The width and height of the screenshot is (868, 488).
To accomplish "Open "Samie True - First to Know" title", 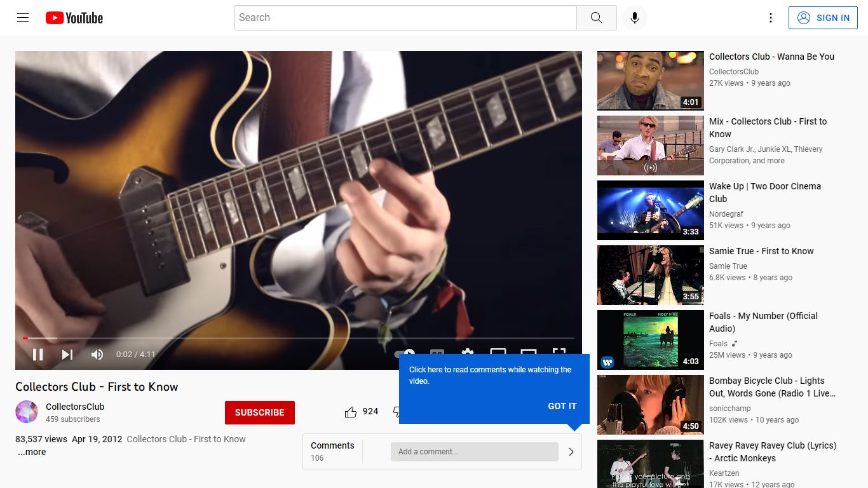I will pyautogui.click(x=761, y=251).
